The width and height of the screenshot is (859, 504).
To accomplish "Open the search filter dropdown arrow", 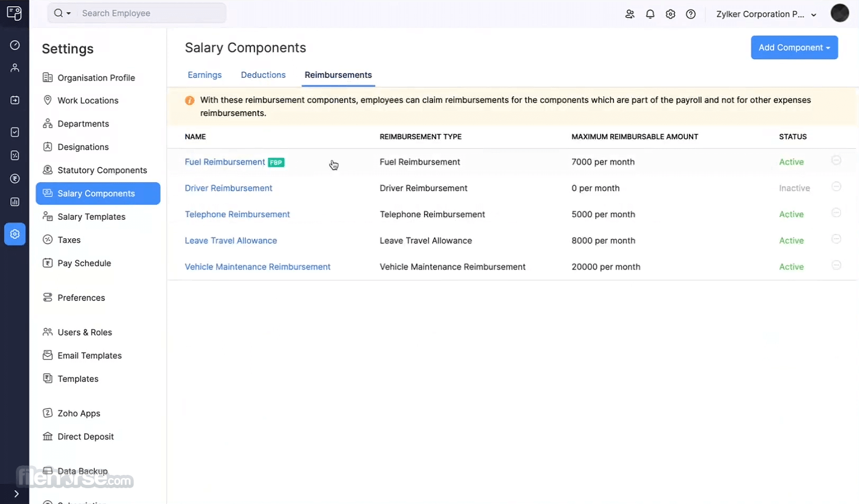I will click(69, 13).
